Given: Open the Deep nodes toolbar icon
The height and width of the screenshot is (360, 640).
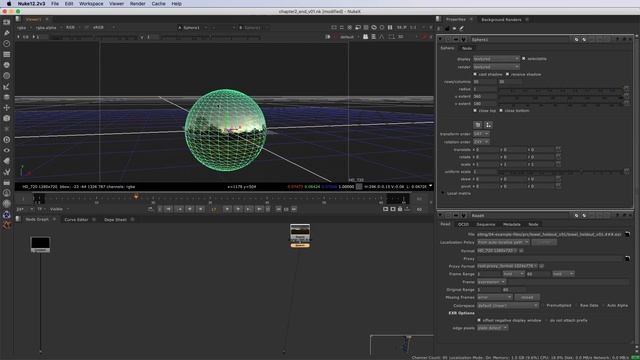Looking at the screenshot, I should [7, 140].
